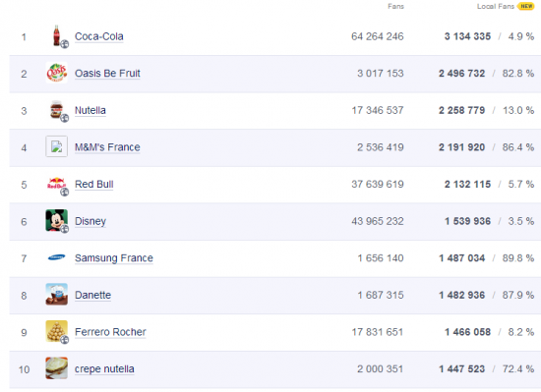
Task: Sort by the Fans column header
Action: coord(395,7)
